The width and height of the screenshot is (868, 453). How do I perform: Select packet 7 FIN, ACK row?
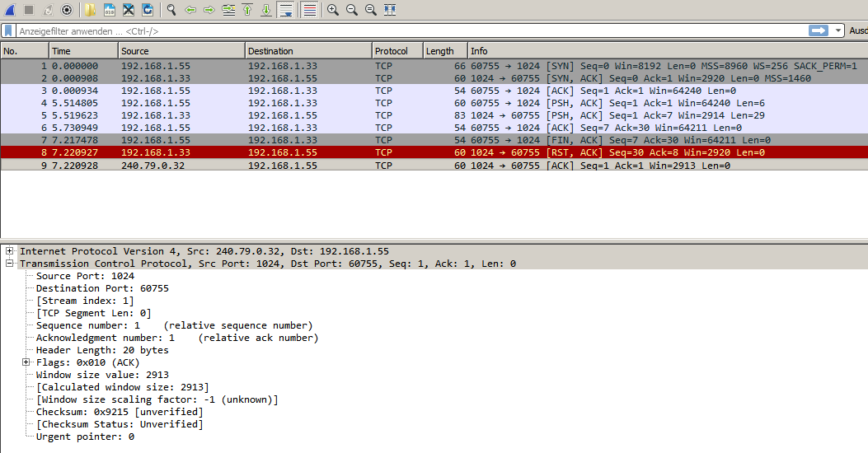(x=434, y=140)
